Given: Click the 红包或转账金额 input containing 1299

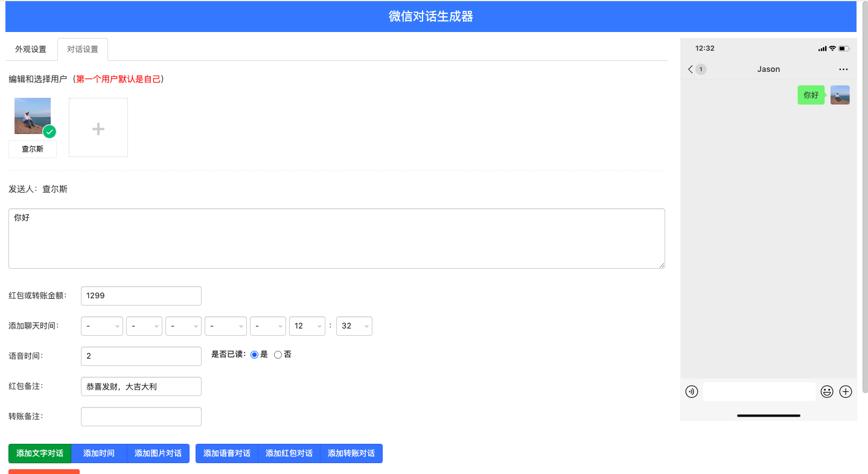Looking at the screenshot, I should click(141, 295).
